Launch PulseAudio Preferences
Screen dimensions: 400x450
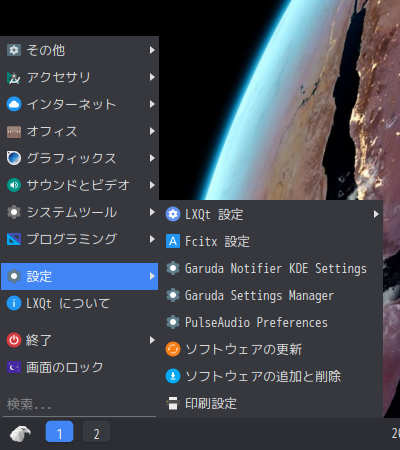tap(271, 322)
